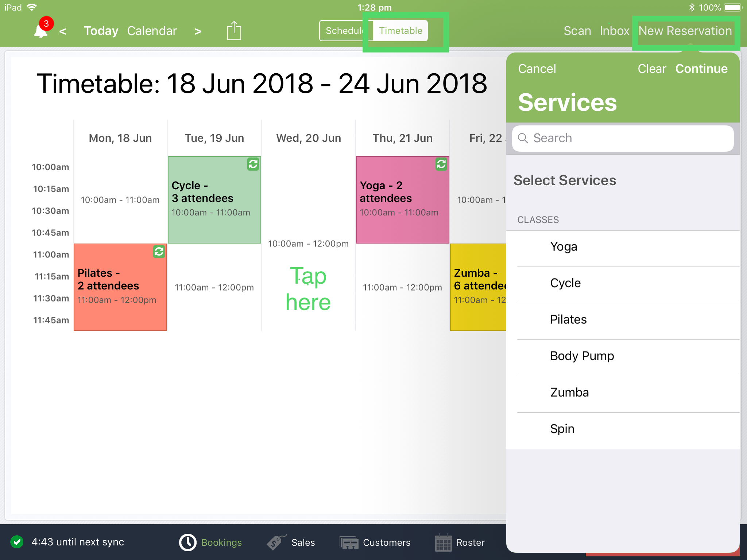Tap the recurring icon on the Cycle class

click(x=253, y=165)
